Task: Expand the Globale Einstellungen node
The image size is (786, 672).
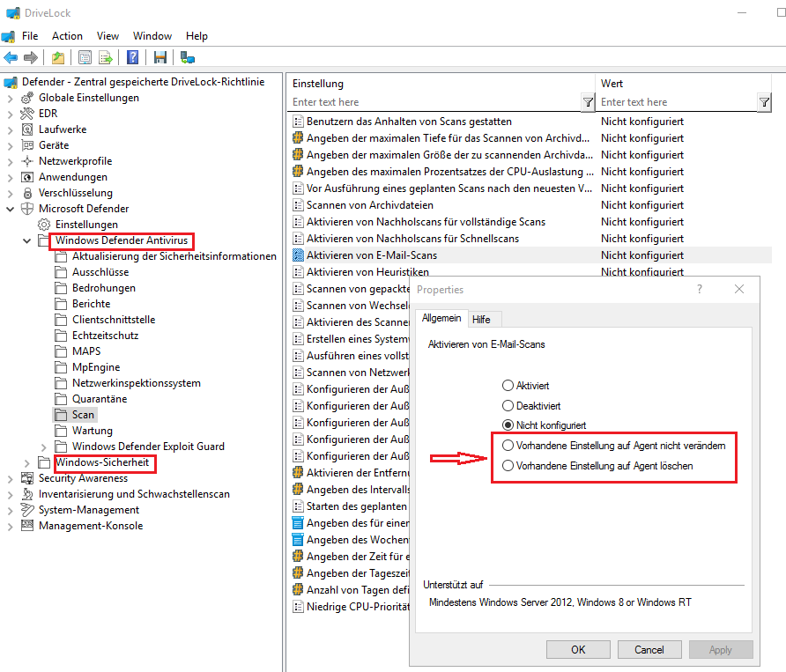Action: pos(10,99)
